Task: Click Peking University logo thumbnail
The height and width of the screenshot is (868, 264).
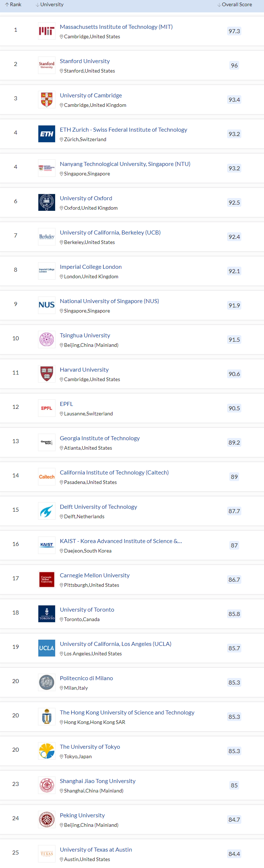Action: click(47, 819)
